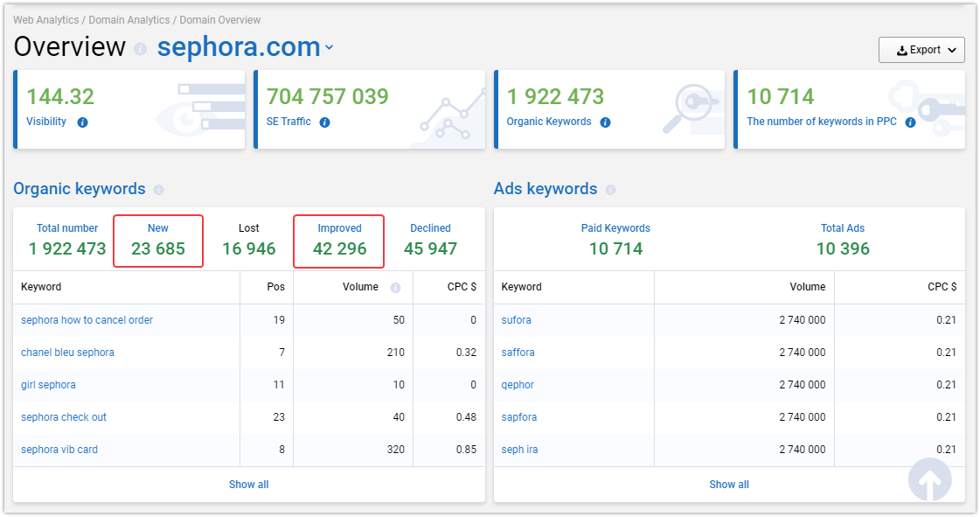Click volume 320 in sephora vib card row

click(396, 450)
